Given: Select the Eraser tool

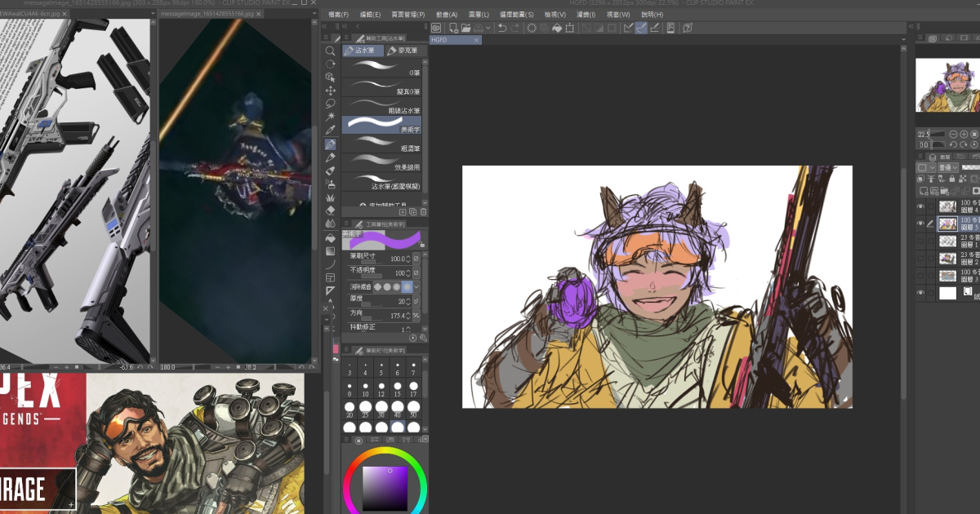Looking at the screenshot, I should pos(331,210).
